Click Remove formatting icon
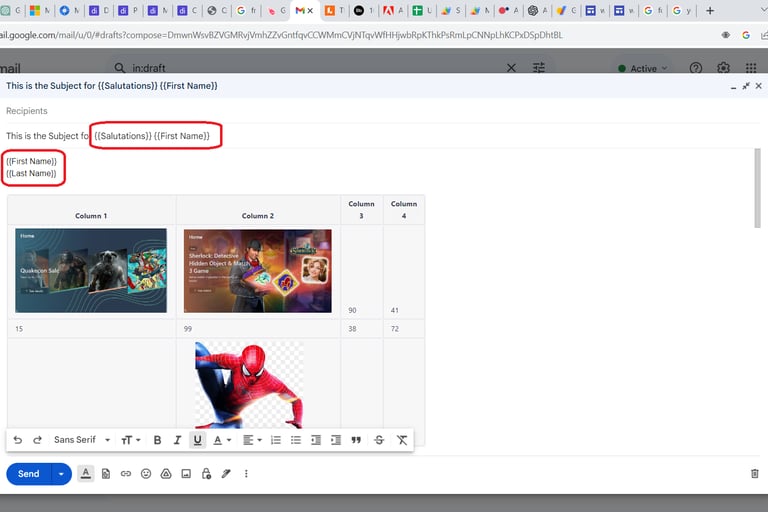The image size is (768, 512). pyautogui.click(x=402, y=440)
